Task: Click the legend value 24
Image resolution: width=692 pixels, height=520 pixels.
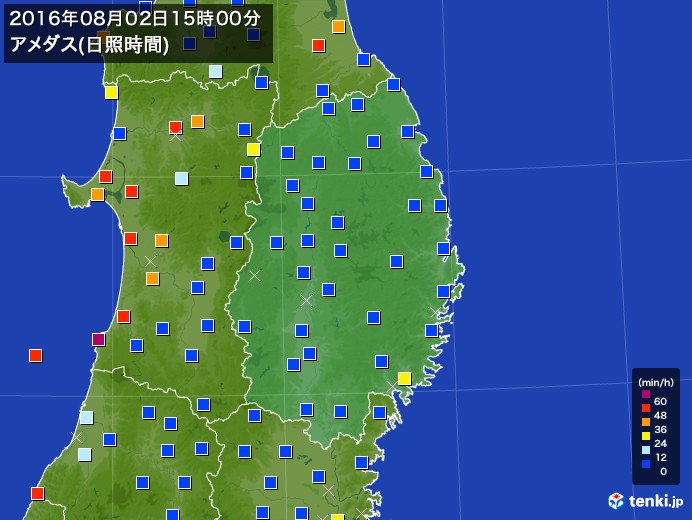Action: (660, 443)
